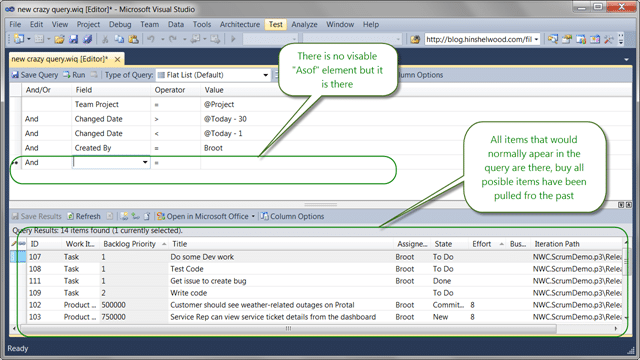Viewport: 640px width, 360px height.
Task: Open the Edit menu
Action: [36, 24]
